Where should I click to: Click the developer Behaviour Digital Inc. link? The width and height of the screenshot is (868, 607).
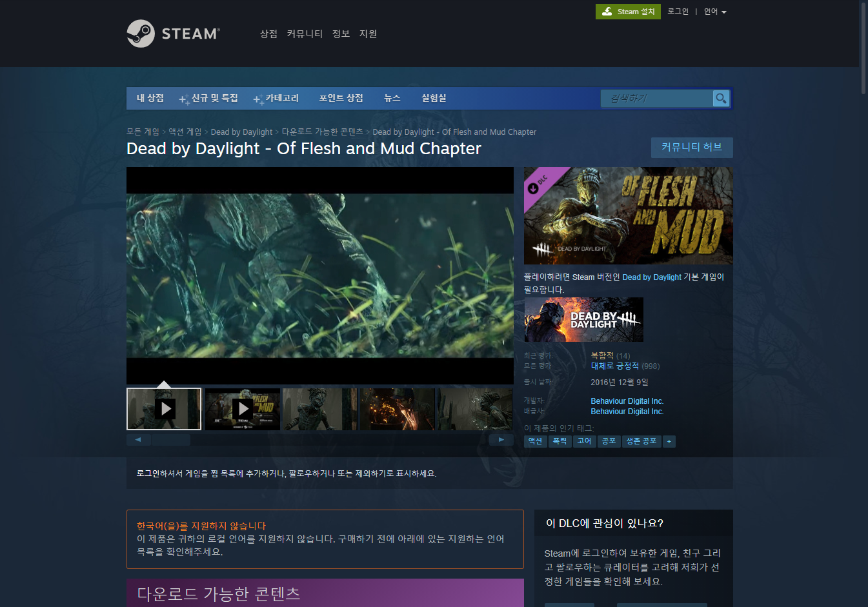click(x=627, y=401)
